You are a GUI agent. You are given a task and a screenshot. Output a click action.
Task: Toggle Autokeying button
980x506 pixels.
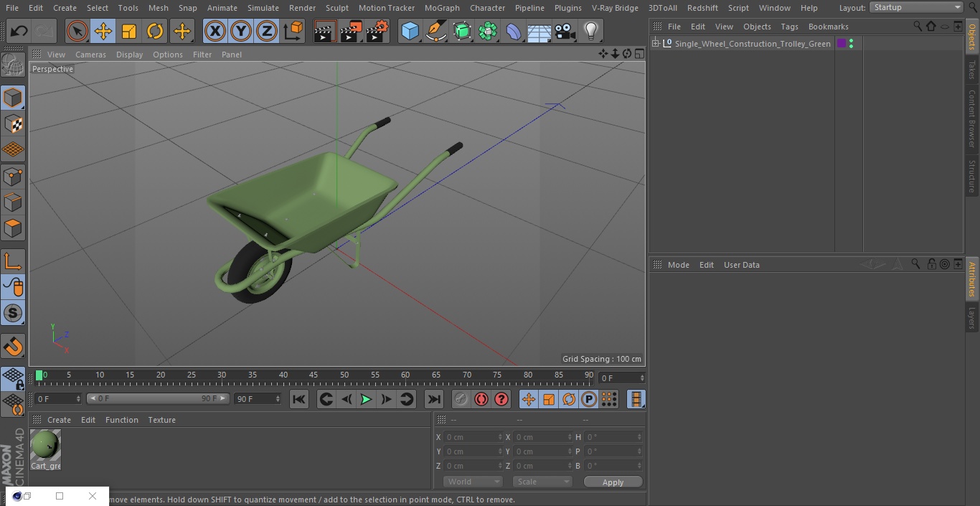point(481,399)
